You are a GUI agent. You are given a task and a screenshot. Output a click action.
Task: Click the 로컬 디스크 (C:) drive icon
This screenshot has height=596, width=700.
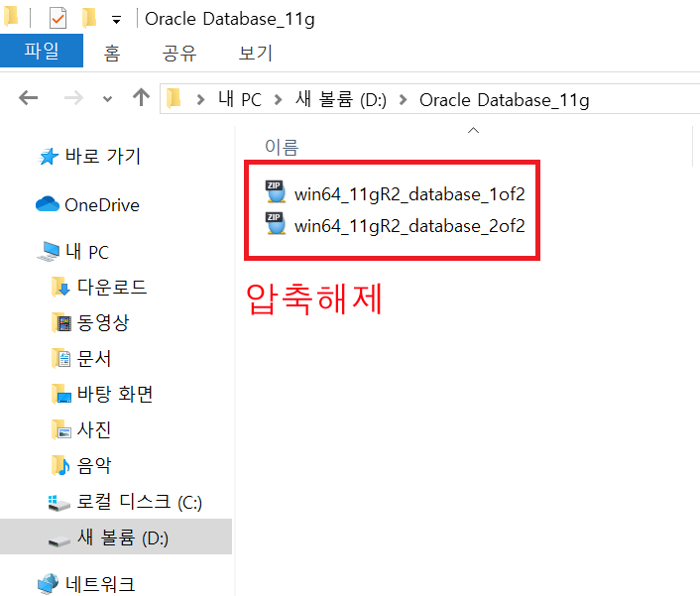point(58,503)
